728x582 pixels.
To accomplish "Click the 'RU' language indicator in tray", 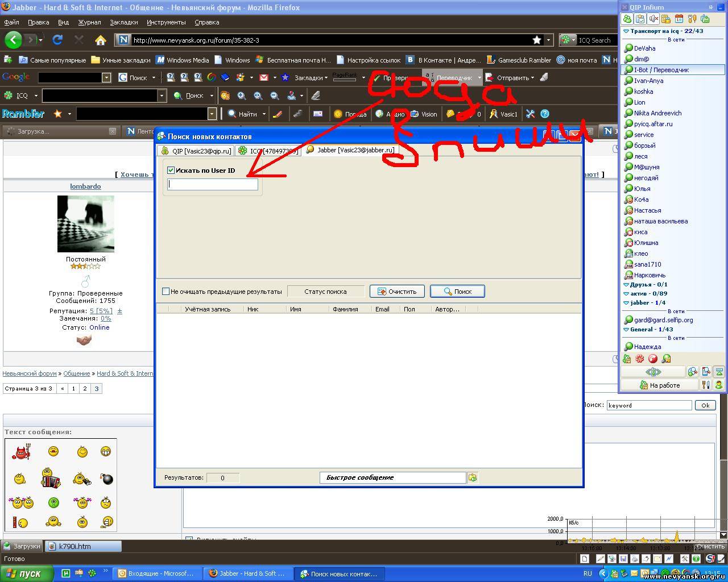I will click(x=588, y=573).
